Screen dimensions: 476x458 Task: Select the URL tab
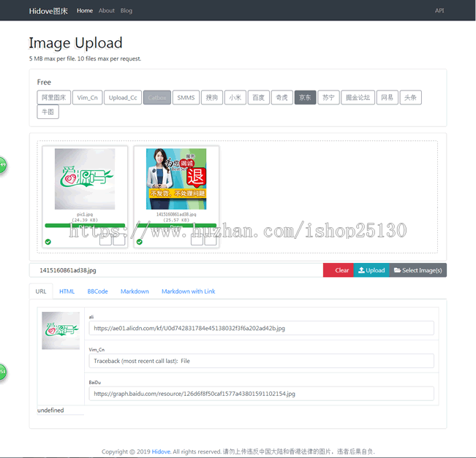click(x=41, y=291)
